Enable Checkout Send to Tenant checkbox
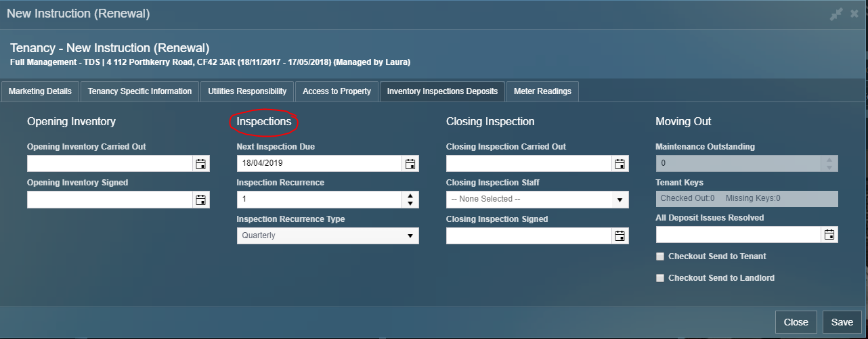868x339 pixels. [660, 257]
